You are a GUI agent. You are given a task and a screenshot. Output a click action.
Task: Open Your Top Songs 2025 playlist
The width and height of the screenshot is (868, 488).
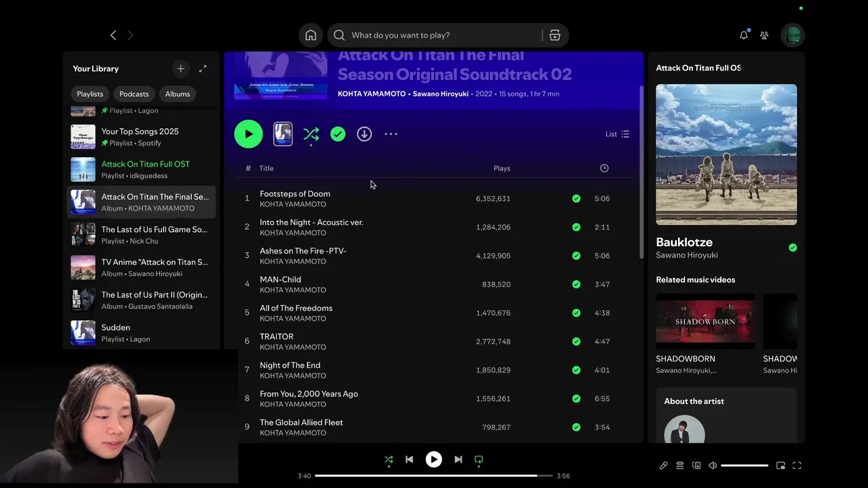pos(141,137)
